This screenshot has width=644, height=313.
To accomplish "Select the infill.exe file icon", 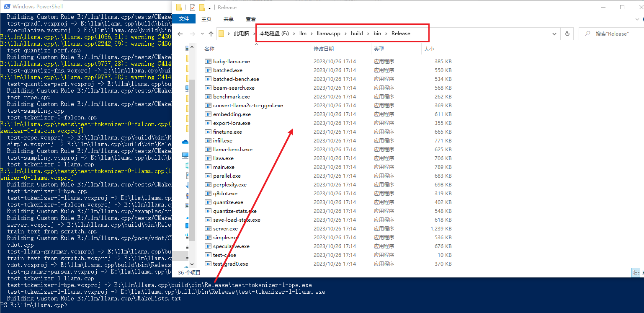I will [x=208, y=140].
